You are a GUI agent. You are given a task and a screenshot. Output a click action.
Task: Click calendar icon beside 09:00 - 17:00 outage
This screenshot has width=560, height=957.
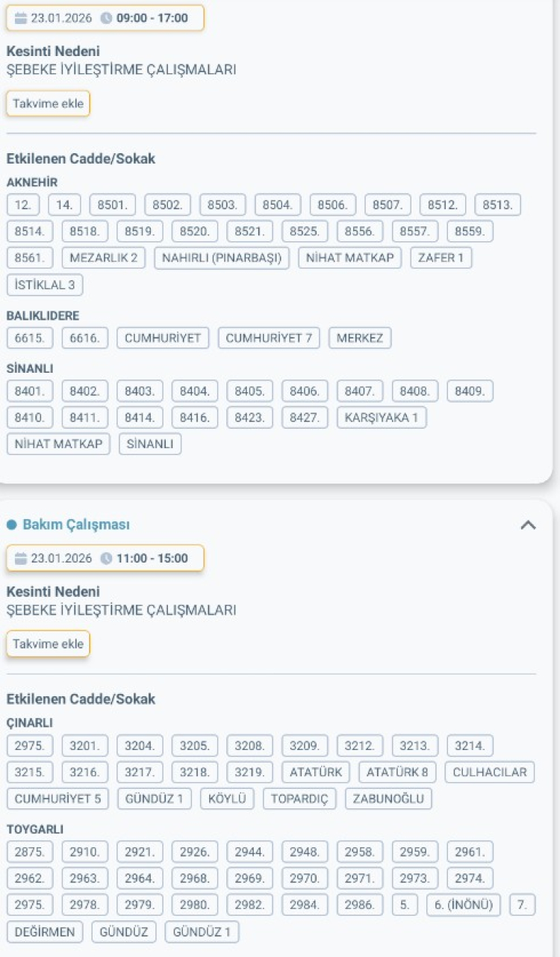click(21, 18)
